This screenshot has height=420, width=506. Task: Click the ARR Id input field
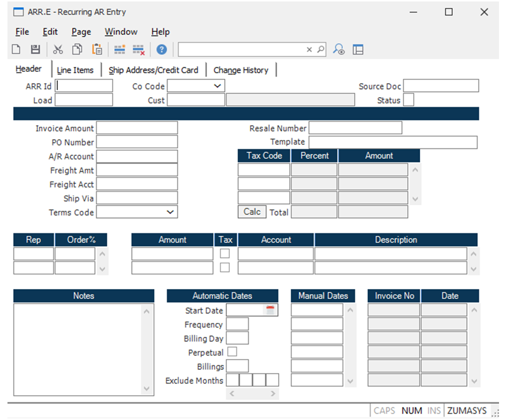(84, 86)
